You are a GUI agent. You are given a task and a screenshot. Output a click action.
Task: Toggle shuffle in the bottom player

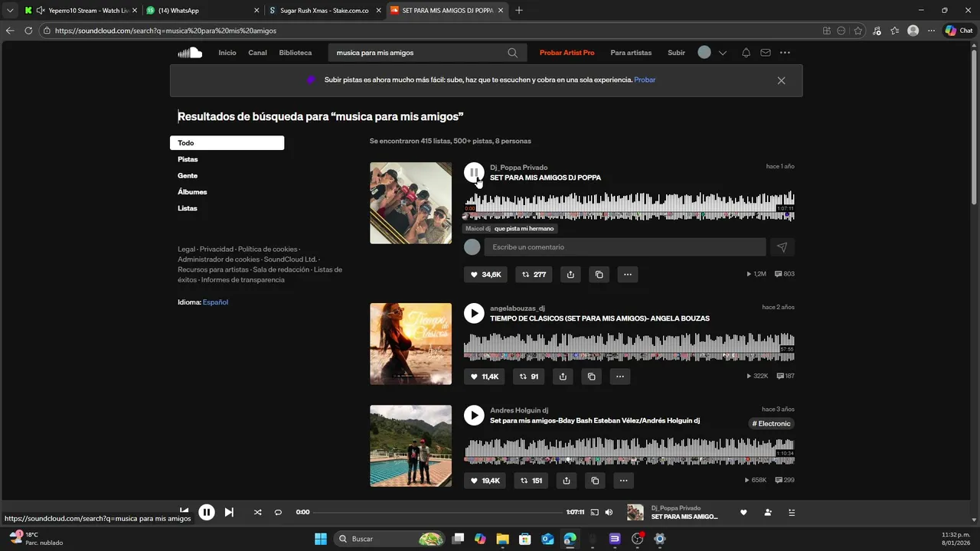coord(257,512)
